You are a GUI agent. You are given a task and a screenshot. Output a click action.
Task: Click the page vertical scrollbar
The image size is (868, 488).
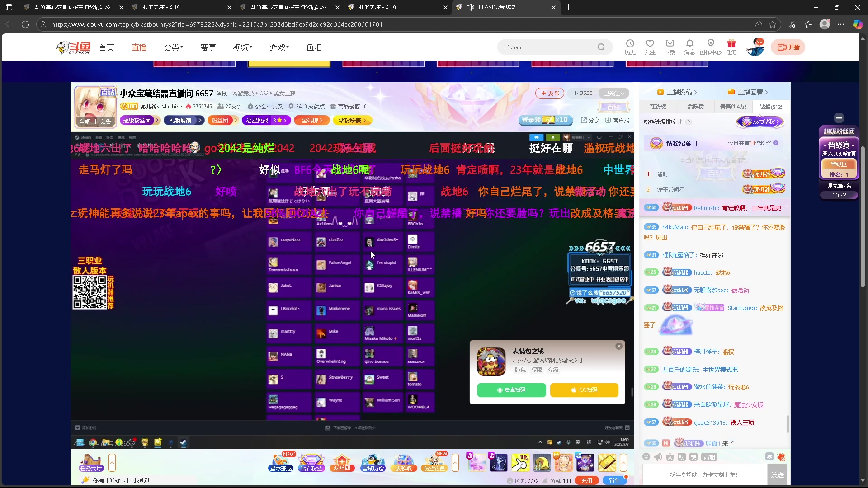pos(863,216)
